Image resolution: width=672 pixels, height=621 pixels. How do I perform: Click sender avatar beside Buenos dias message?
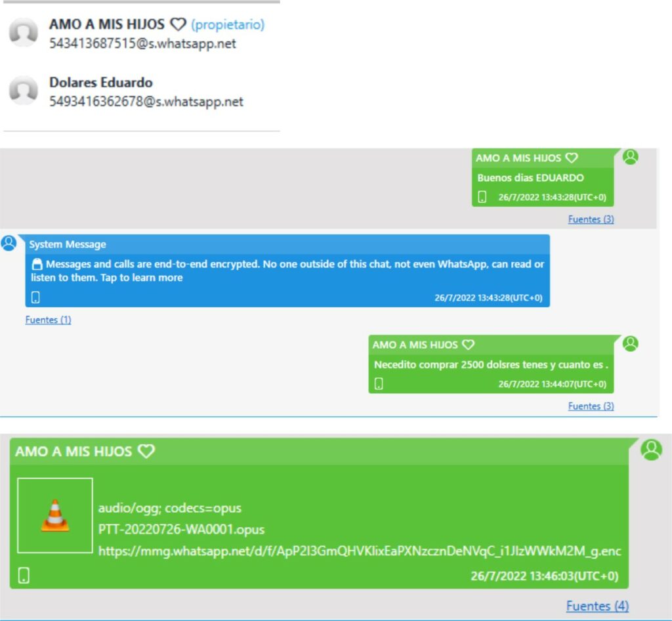pyautogui.click(x=631, y=157)
